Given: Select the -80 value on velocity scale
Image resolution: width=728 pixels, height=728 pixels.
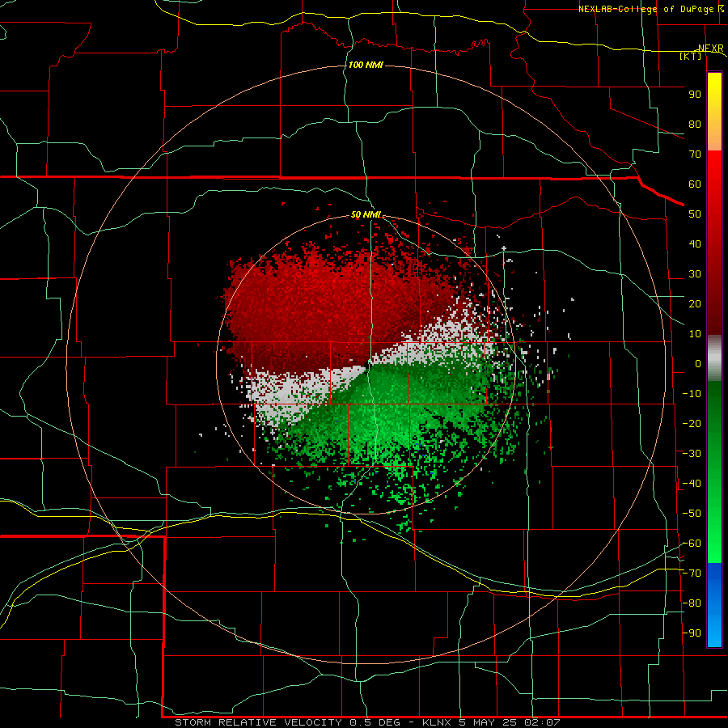Looking at the screenshot, I should click(x=692, y=603).
